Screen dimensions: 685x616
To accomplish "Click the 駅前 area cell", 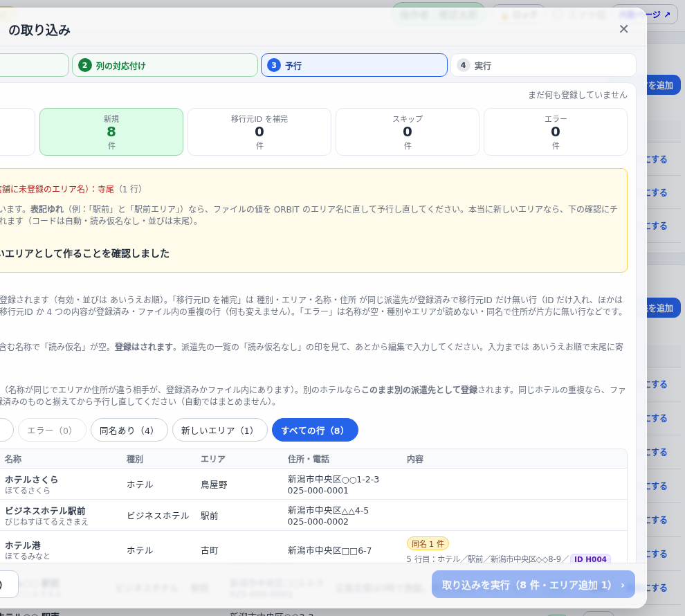I will pyautogui.click(x=209, y=516).
